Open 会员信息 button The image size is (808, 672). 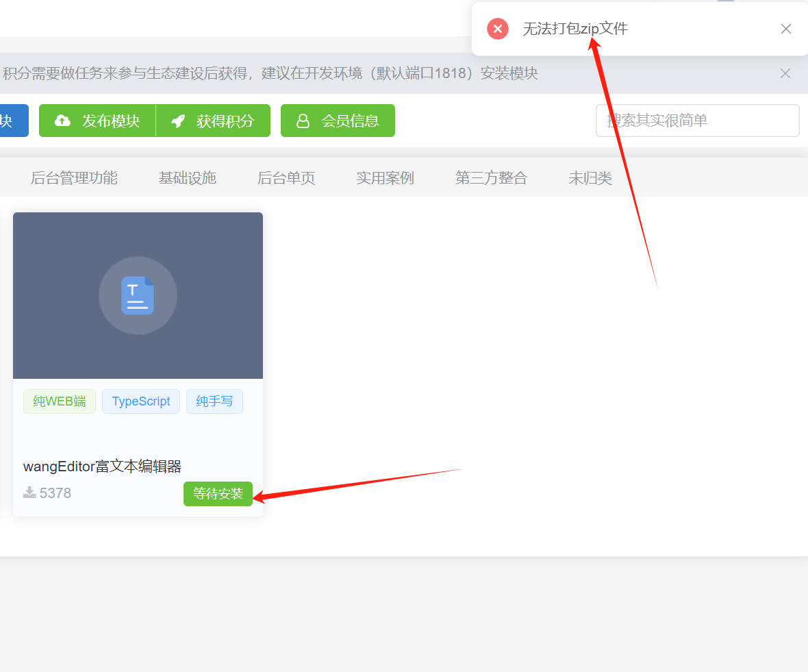click(x=338, y=121)
